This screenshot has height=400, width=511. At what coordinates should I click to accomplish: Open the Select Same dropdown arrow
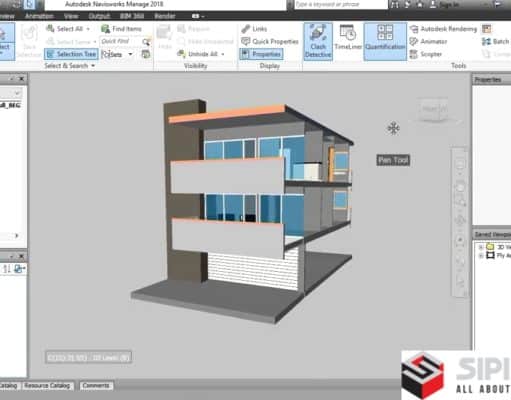coord(95,42)
